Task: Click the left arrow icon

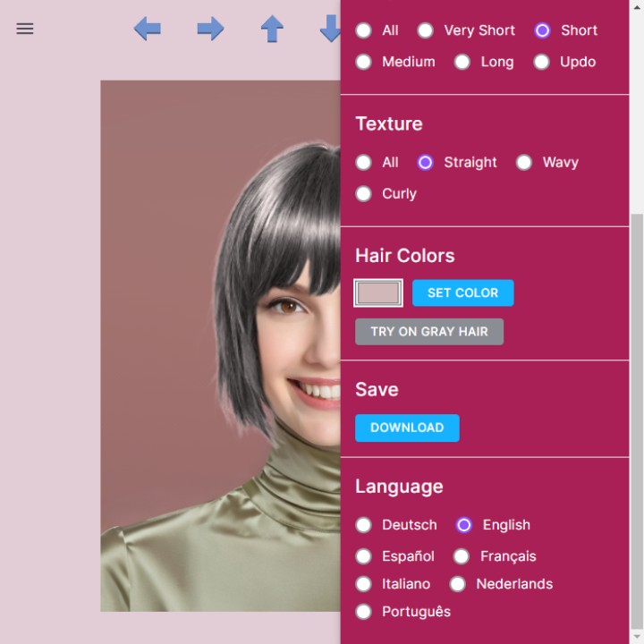Action: point(148,29)
